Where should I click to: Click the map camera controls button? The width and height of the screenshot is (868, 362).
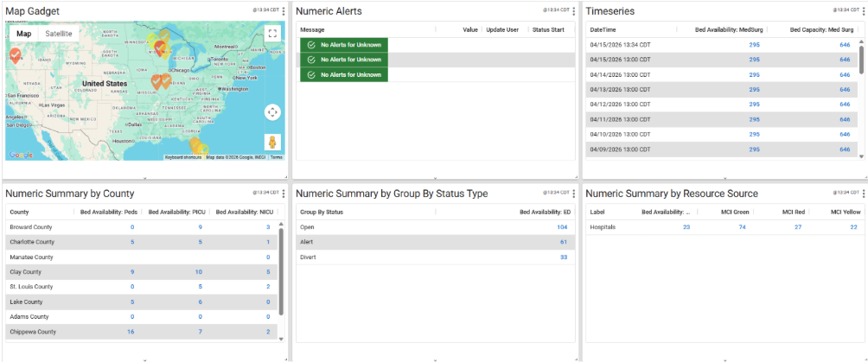(272, 112)
